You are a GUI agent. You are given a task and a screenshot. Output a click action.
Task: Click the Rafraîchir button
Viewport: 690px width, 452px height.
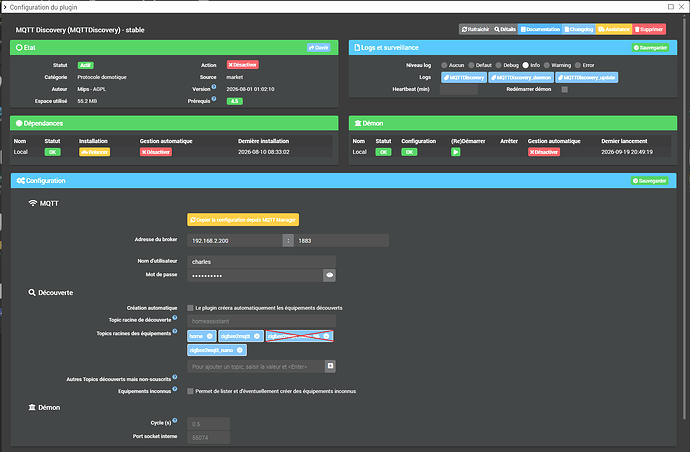[475, 29]
